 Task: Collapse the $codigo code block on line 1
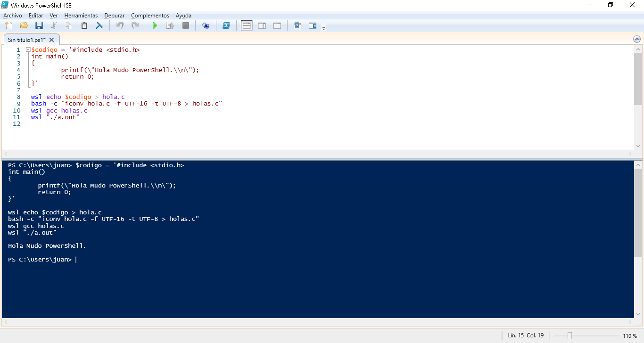click(x=28, y=49)
